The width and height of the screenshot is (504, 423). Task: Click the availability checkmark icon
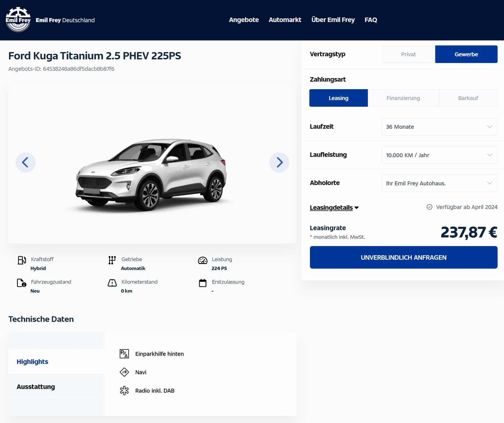429,207
